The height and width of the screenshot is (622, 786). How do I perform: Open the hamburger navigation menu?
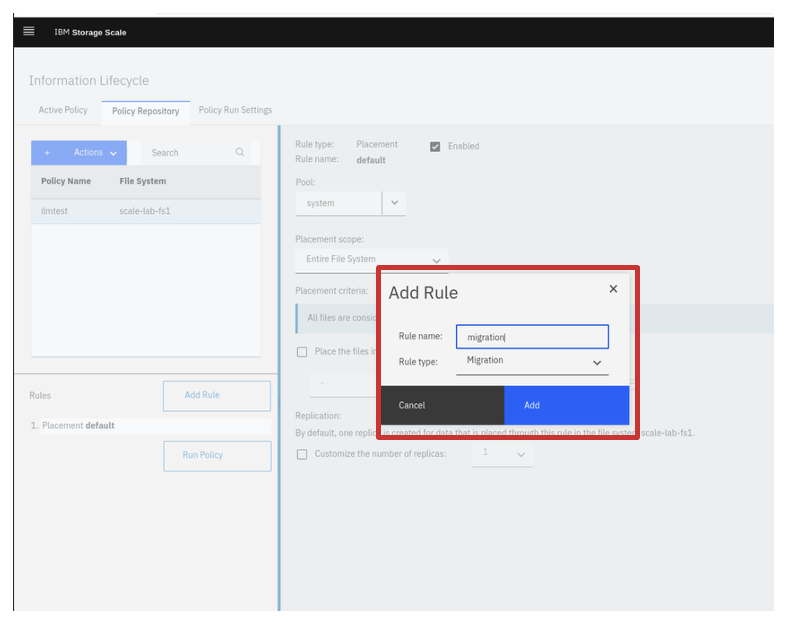28,31
